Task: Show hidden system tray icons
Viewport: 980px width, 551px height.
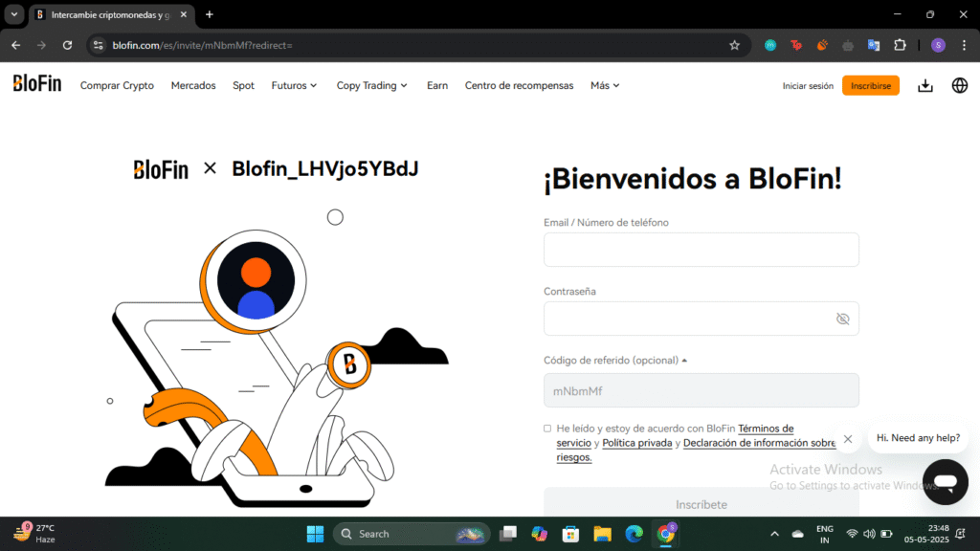Action: [x=774, y=534]
